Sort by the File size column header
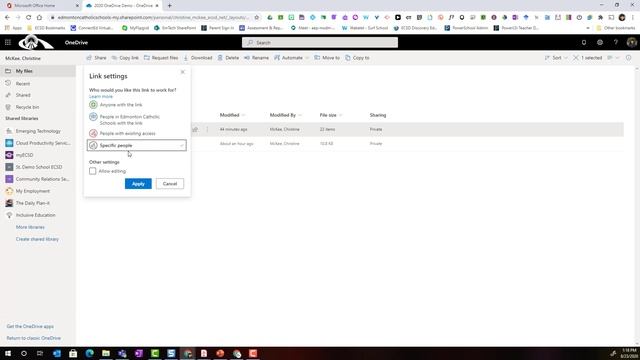The width and height of the screenshot is (640, 360). point(331,115)
